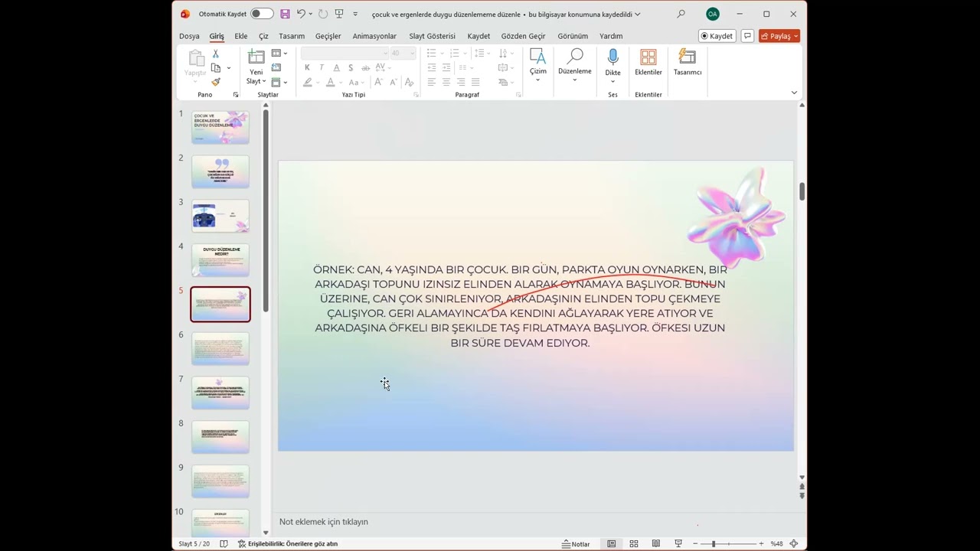This screenshot has height=551, width=980.
Task: Click the text highlight color pen
Action: tap(307, 82)
